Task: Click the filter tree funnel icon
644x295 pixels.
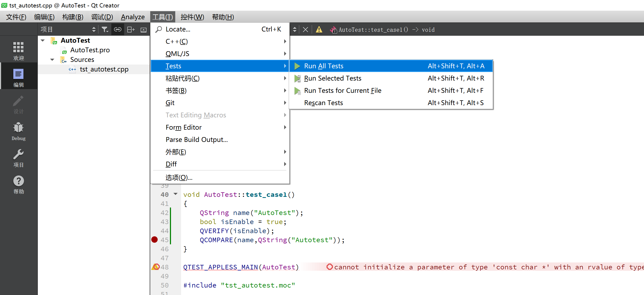Action: click(105, 30)
